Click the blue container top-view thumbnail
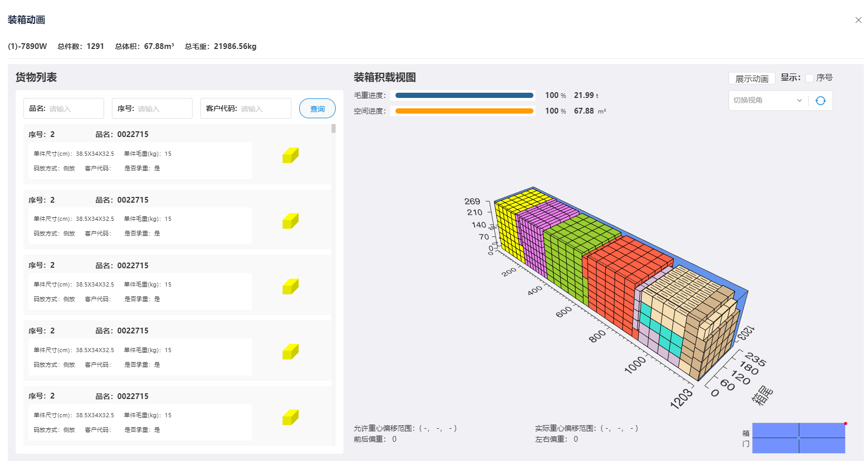 click(799, 438)
